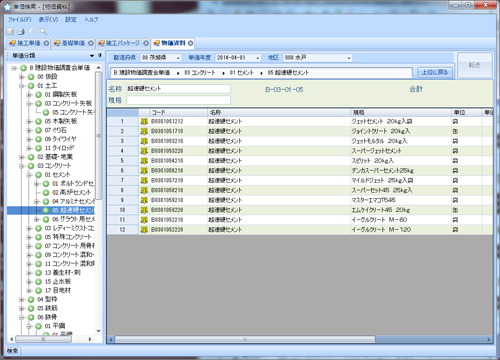Viewport: 500px width, 360px height.
Task: Close the 施工単価 tab with its circle icon
Action: pos(46,43)
